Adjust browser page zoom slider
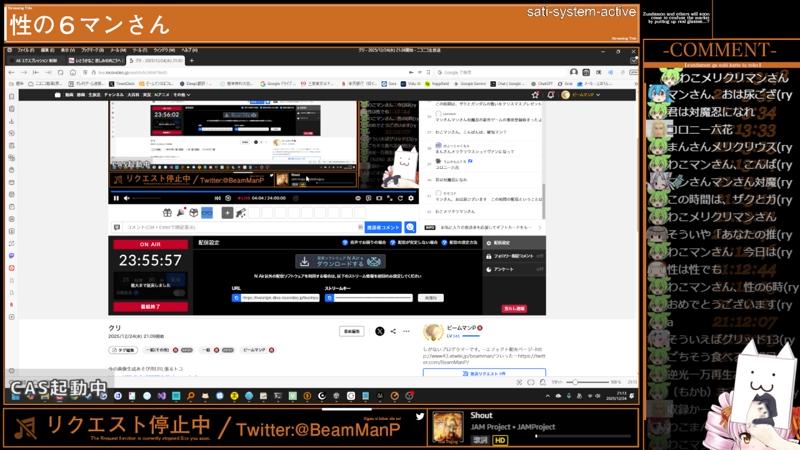 (x=589, y=382)
